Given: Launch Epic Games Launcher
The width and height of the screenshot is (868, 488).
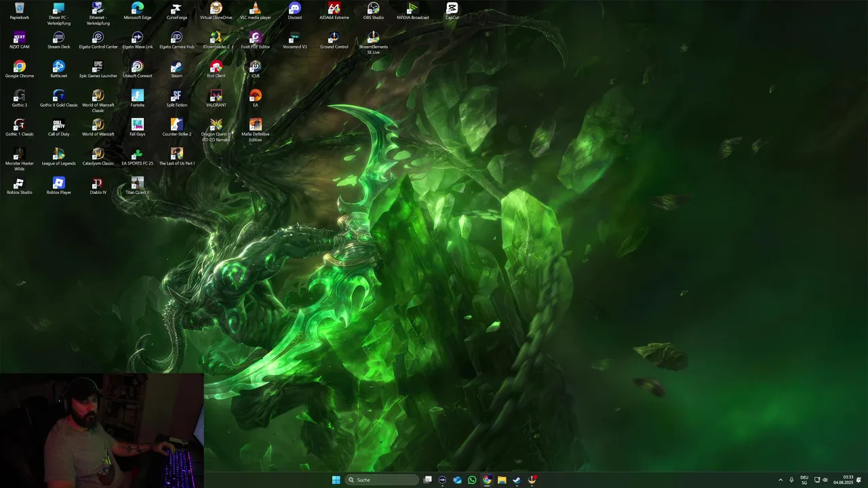Looking at the screenshot, I should click(98, 69).
